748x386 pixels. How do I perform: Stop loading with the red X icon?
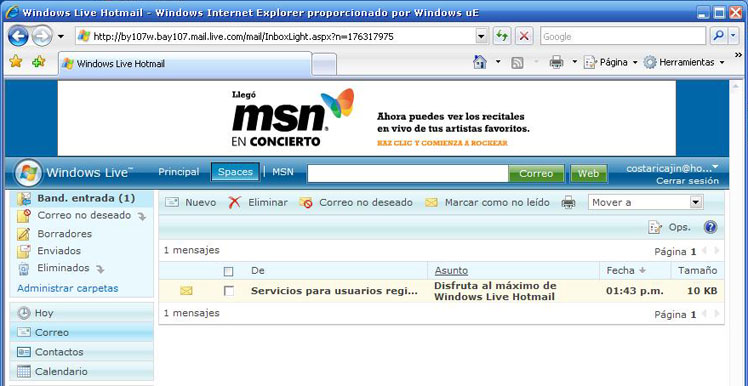[524, 36]
